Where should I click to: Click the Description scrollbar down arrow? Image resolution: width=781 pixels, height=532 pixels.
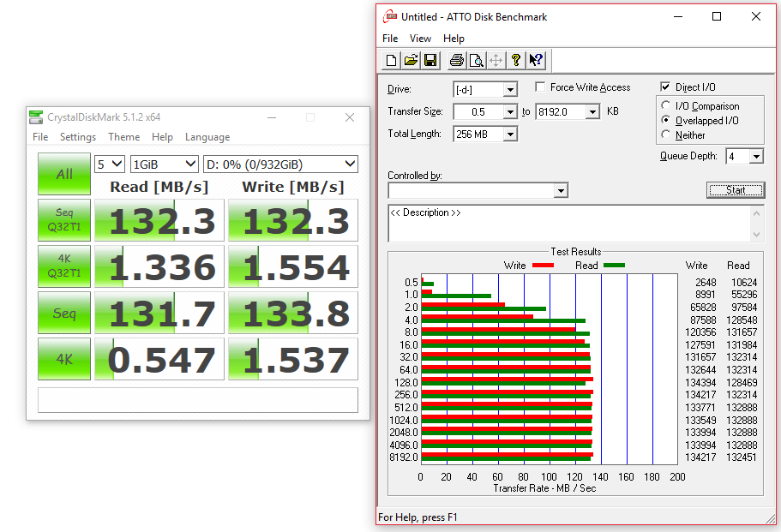[x=757, y=235]
